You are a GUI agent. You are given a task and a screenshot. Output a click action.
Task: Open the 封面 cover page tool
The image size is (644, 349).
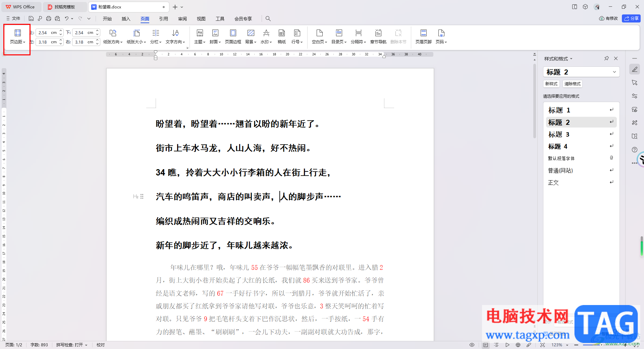click(215, 37)
